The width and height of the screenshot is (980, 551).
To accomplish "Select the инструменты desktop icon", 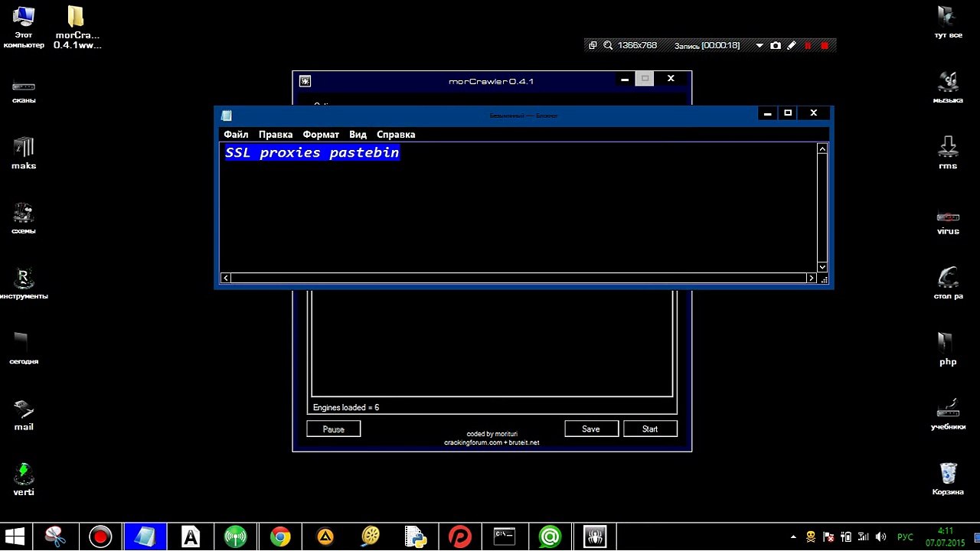I will (24, 283).
